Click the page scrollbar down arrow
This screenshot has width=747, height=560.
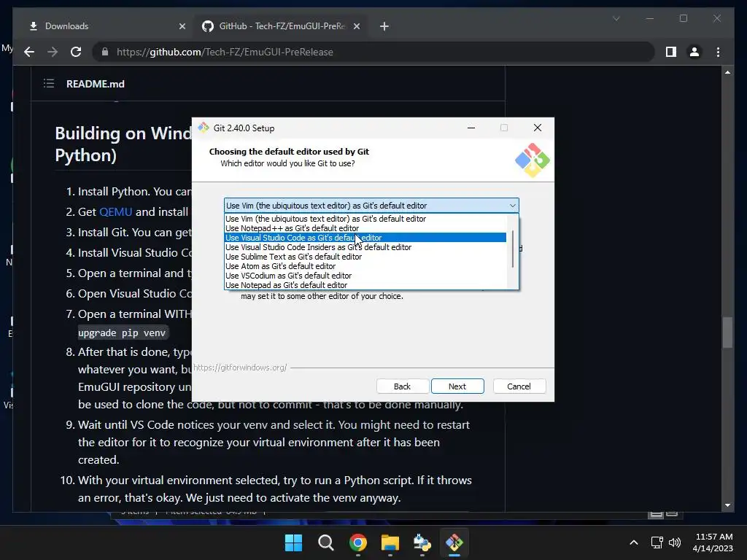click(x=727, y=505)
